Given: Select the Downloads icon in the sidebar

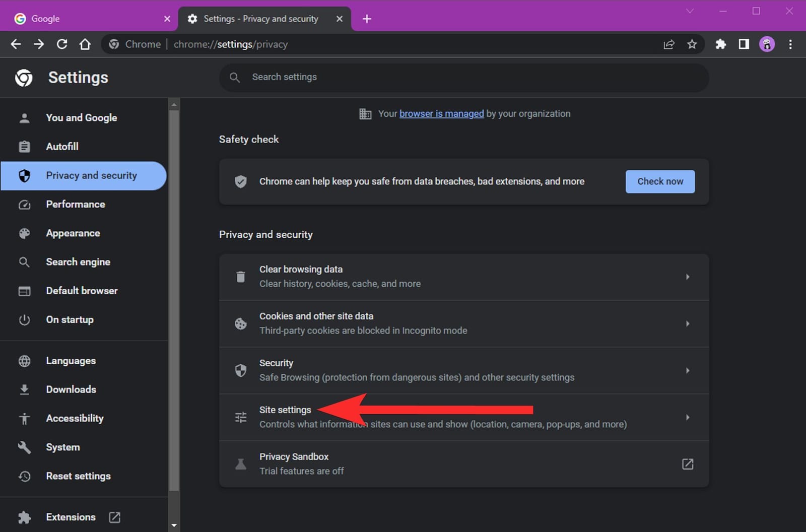Looking at the screenshot, I should coord(24,389).
